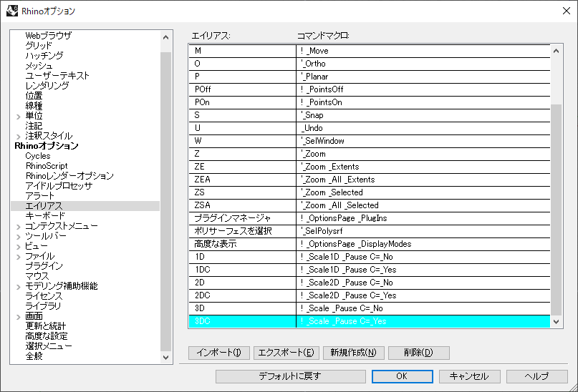
Task: Click the macro cell '_Ortho
Action: (x=423, y=64)
